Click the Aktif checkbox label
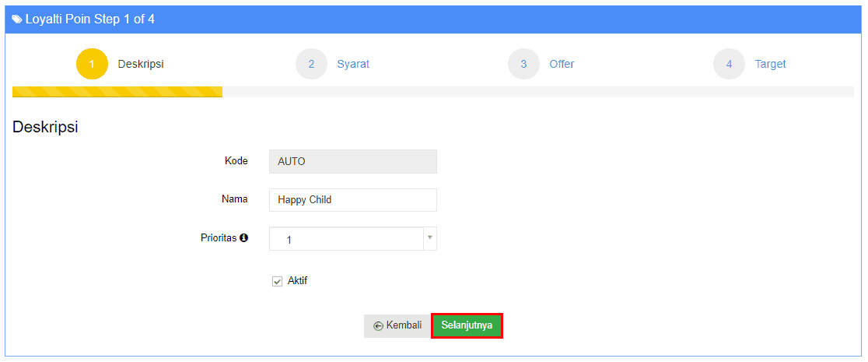The width and height of the screenshot is (868, 362). tap(297, 280)
